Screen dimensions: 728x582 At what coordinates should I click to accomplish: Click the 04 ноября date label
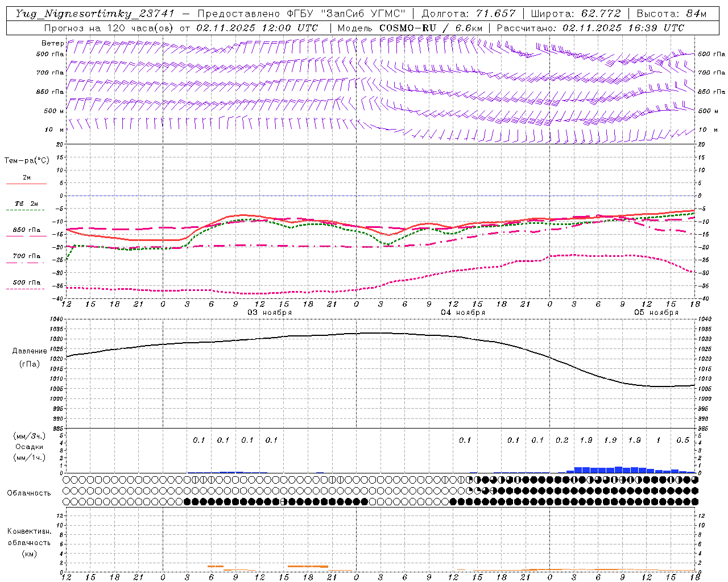(x=463, y=313)
